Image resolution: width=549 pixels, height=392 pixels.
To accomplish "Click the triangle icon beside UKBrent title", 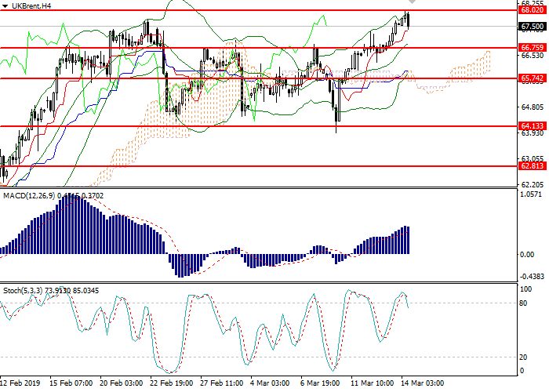I will pos(4,6).
